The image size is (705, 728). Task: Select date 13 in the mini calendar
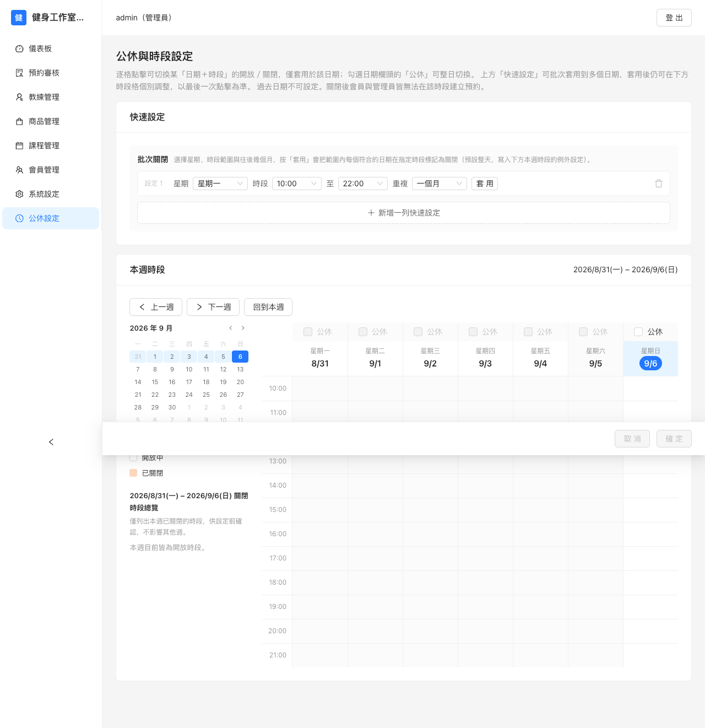point(240,369)
